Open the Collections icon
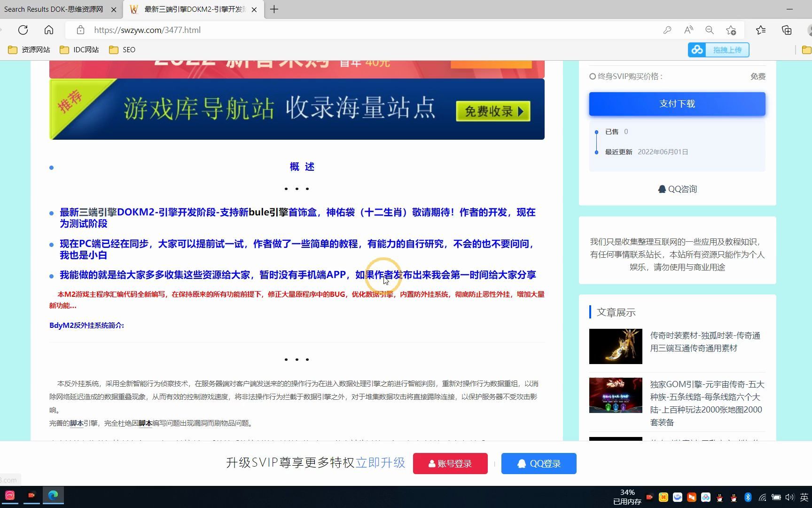Screen dimensions: 812x508 tap(786, 30)
